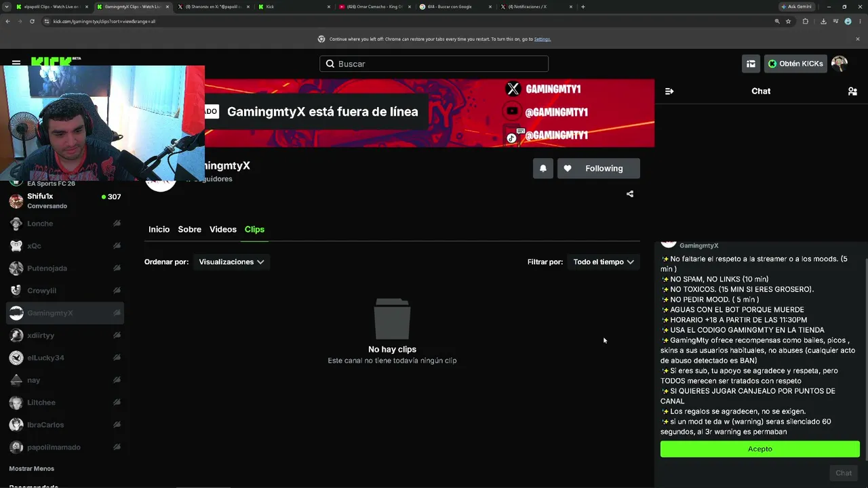Click the Shifu1x avatar in sidebar
The width and height of the screenshot is (868, 488).
click(16, 201)
